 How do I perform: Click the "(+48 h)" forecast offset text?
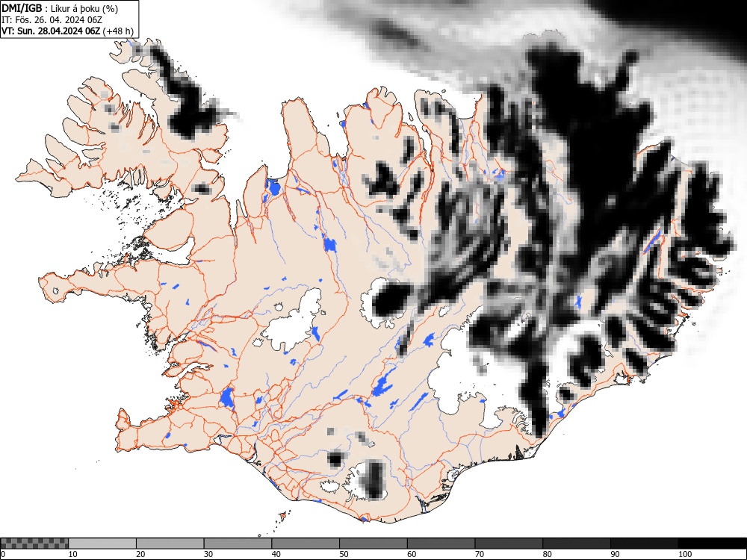point(118,31)
